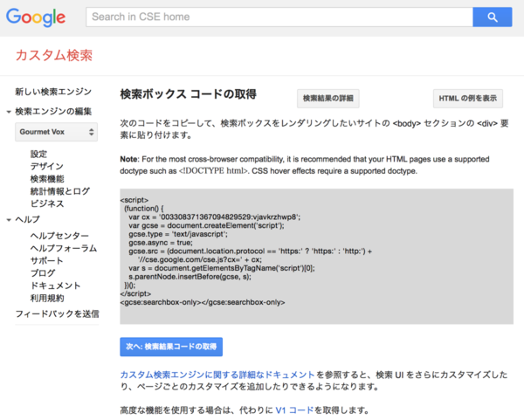Open the ブログ link
This screenshot has height=420, width=524.
pos(43,273)
